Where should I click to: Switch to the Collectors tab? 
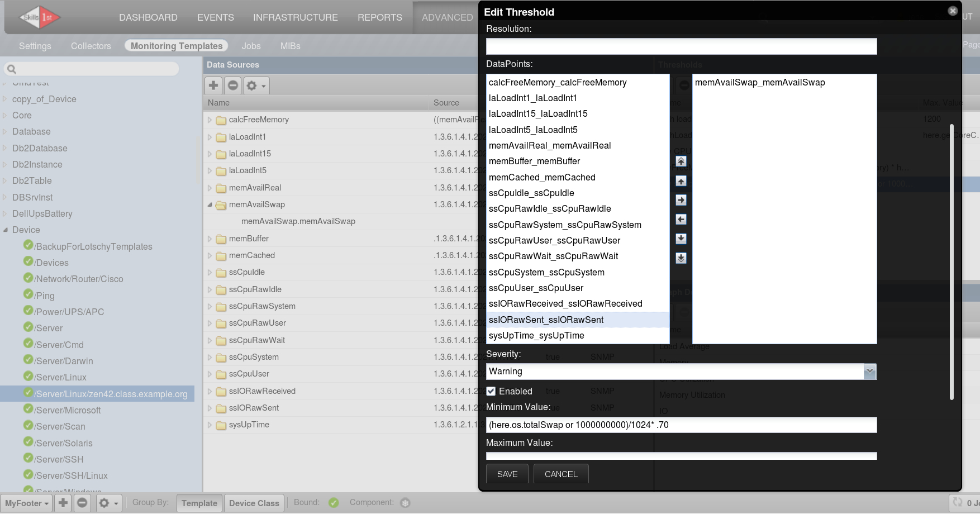coord(91,46)
